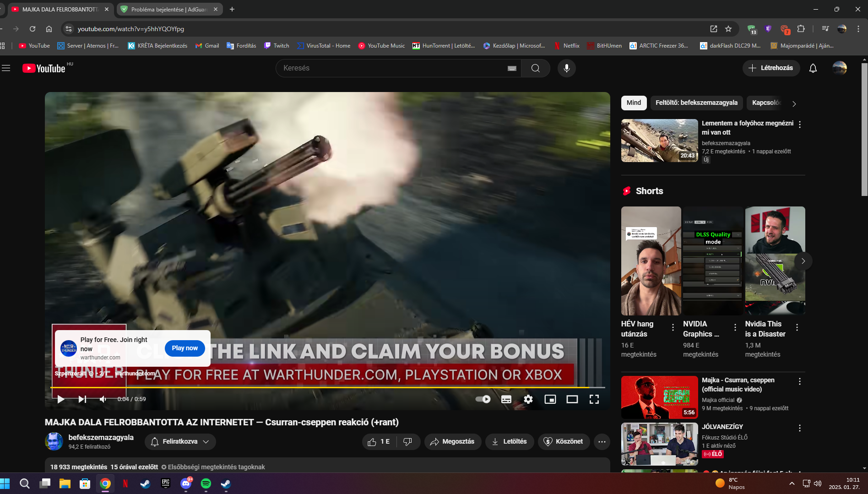868x494 pixels.
Task: Open Chrome three-dot menu
Action: 858,29
